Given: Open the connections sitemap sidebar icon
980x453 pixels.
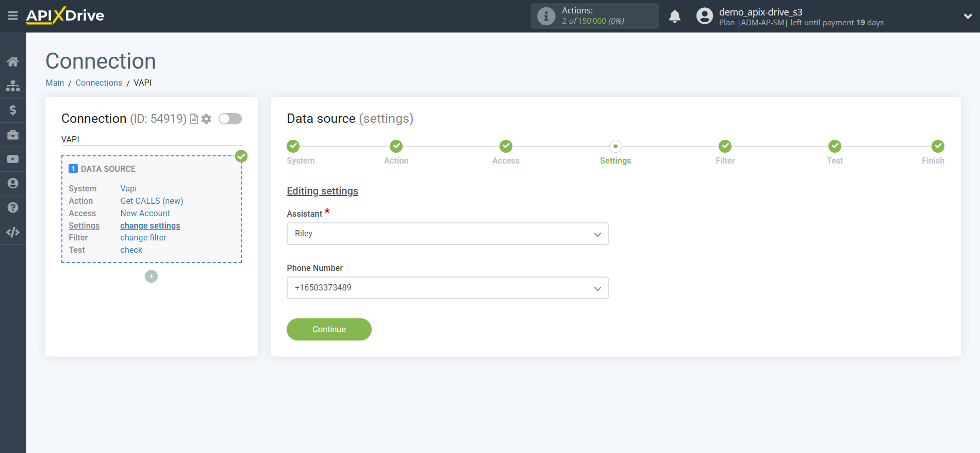Looking at the screenshot, I should [x=13, y=86].
